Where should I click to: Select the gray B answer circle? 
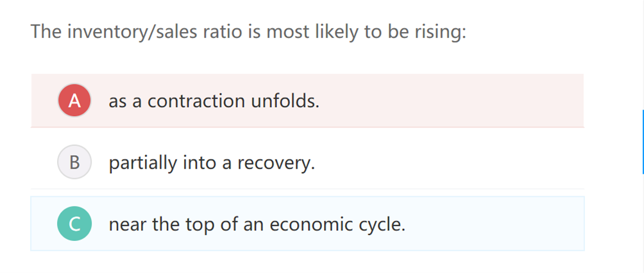74,163
